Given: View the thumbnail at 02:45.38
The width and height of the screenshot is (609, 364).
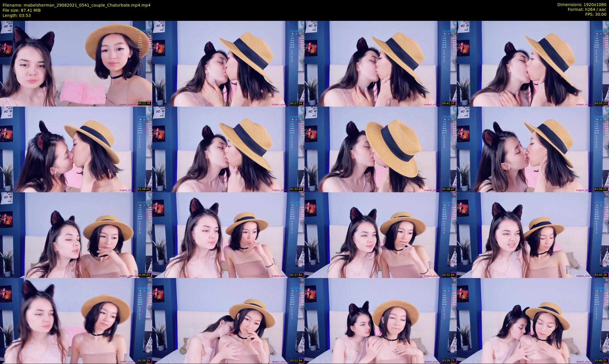Looking at the screenshot, I should pyautogui.click(x=533, y=235).
